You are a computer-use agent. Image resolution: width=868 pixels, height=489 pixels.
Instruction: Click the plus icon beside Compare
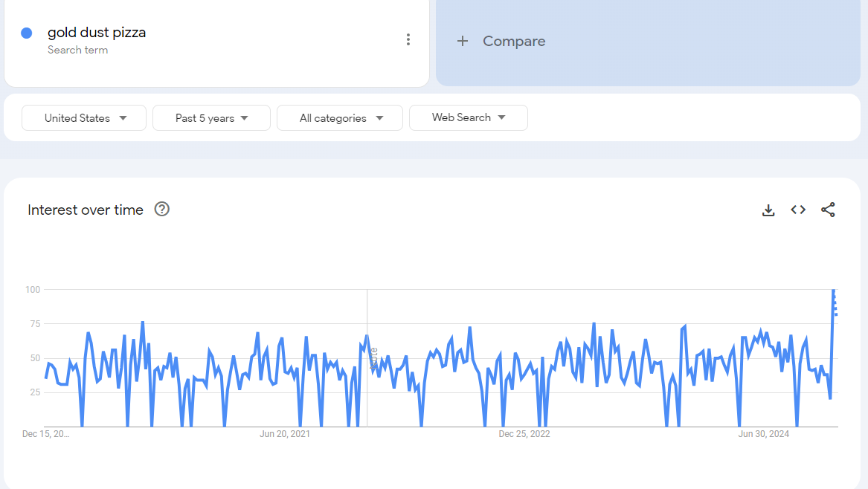[463, 42]
